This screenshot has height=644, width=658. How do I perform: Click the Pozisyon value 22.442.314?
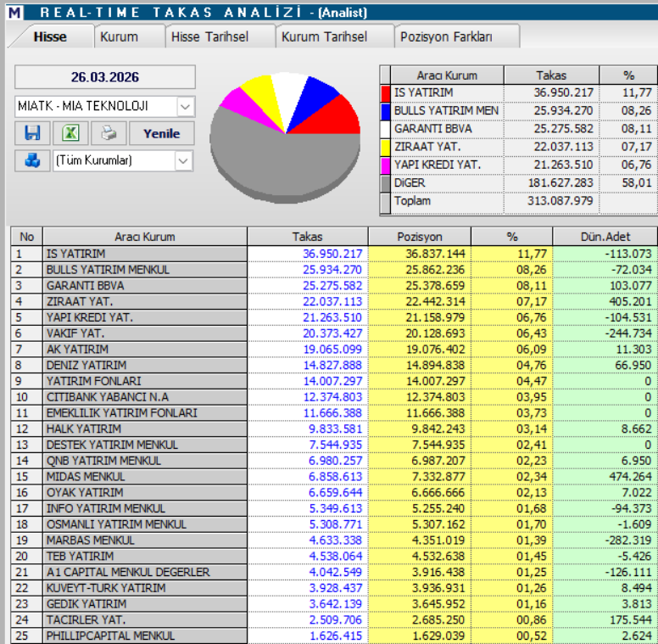(x=435, y=301)
